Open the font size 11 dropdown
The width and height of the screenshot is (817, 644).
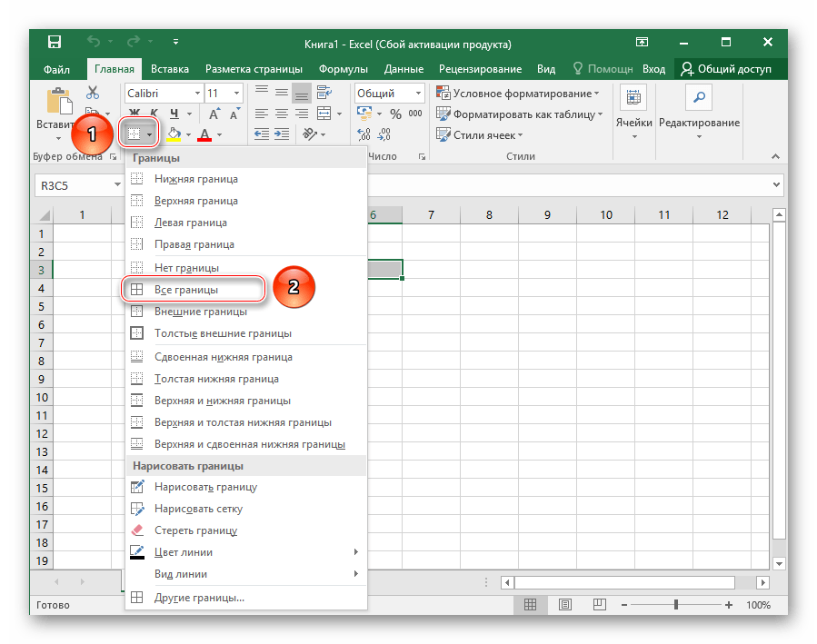pos(236,94)
